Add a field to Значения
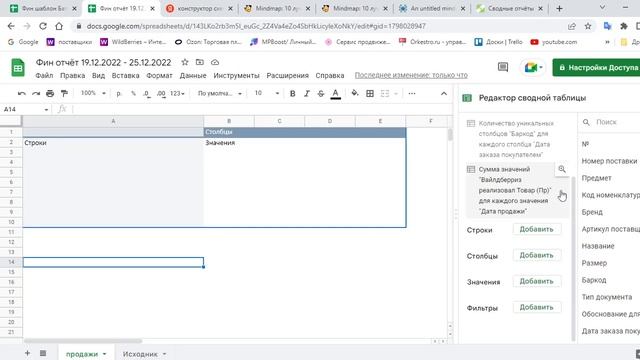The height and width of the screenshot is (360, 640). 536,282
